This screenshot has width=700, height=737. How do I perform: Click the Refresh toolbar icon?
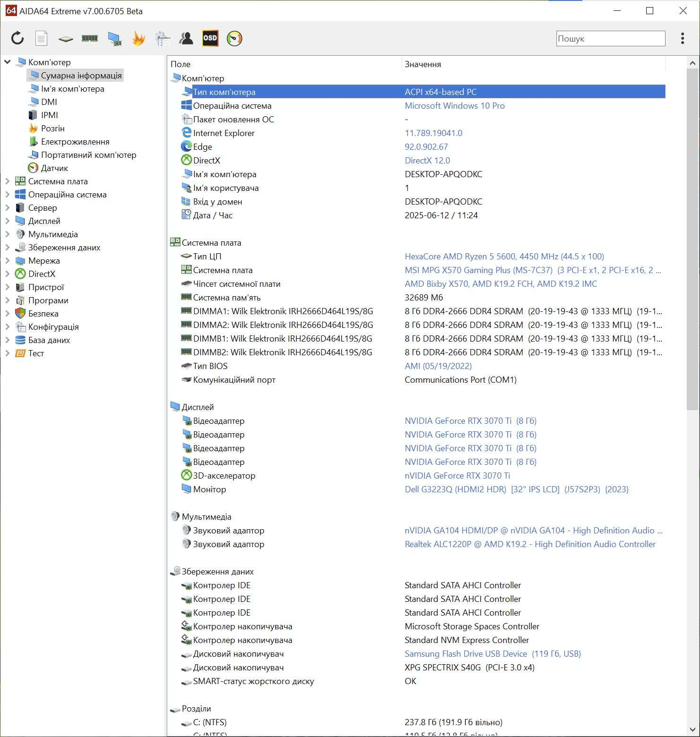pos(17,38)
